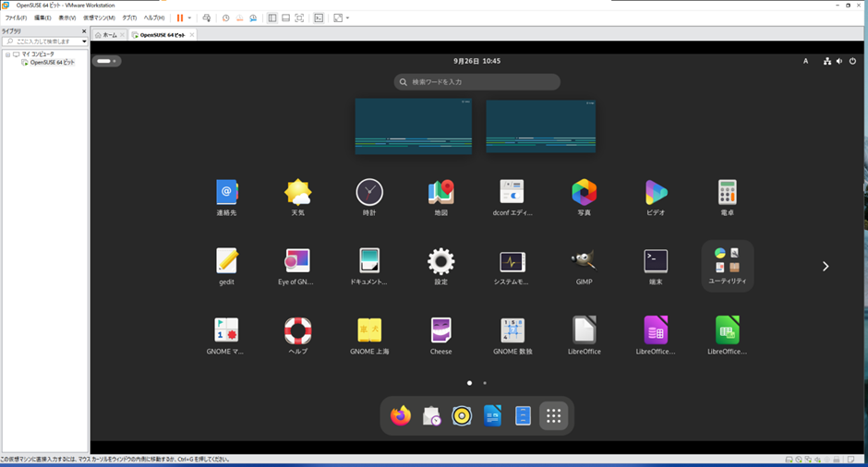Open the ユーティリティ app folder
Viewport: 868px width, 467px height.
click(728, 265)
